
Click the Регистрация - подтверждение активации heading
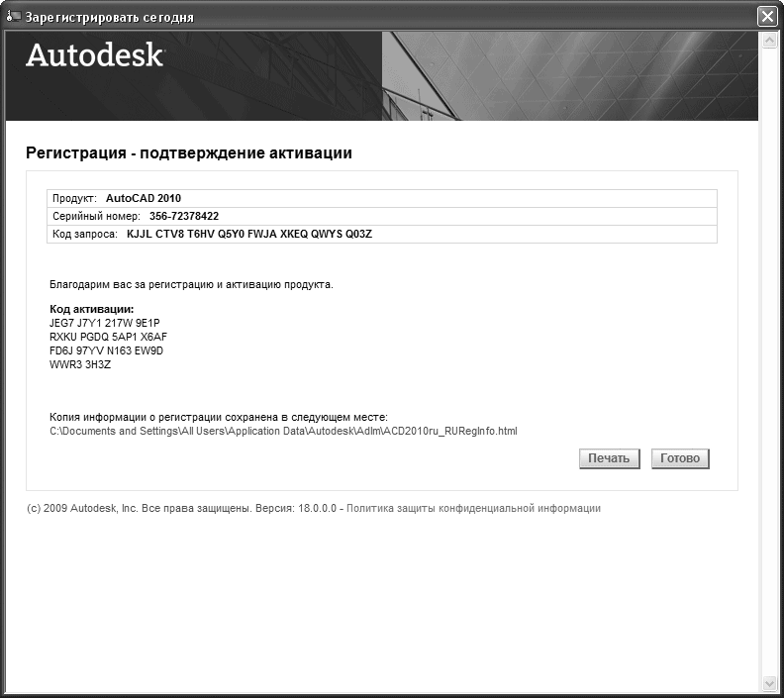(188, 153)
